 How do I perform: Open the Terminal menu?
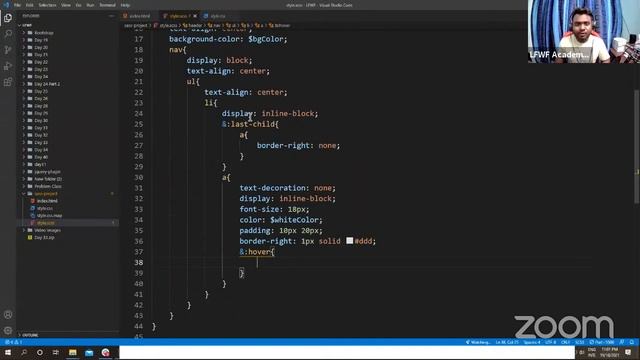[107, 5]
